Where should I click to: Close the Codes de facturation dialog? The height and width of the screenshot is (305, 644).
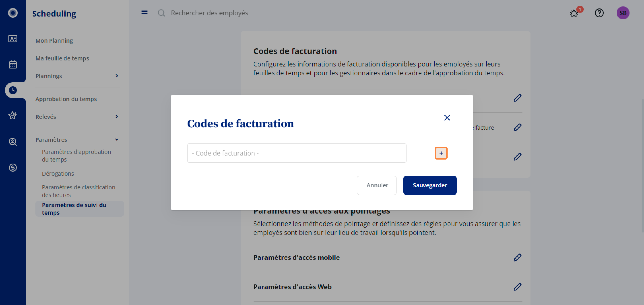447,118
